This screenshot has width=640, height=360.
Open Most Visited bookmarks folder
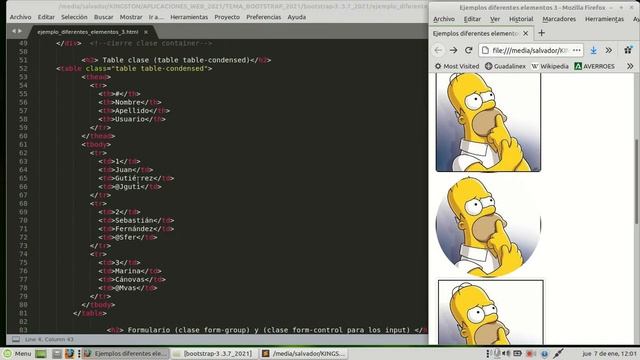(x=457, y=66)
